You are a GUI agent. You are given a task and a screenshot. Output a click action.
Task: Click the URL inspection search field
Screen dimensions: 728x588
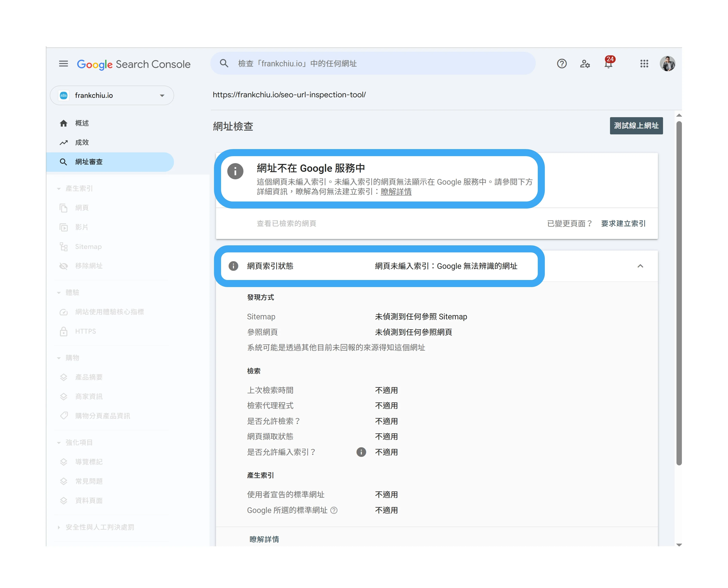click(x=373, y=64)
